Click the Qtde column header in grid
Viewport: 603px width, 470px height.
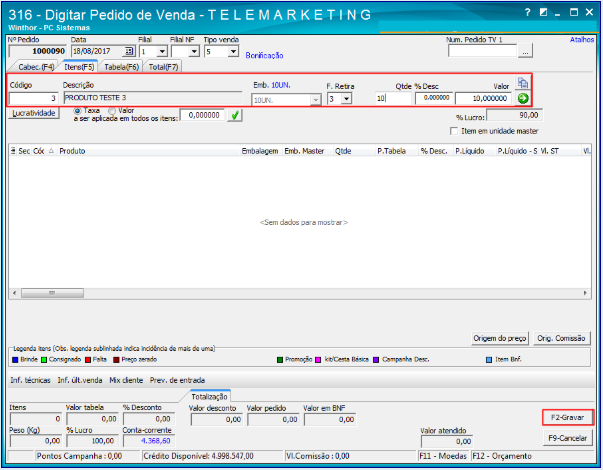tap(354, 151)
